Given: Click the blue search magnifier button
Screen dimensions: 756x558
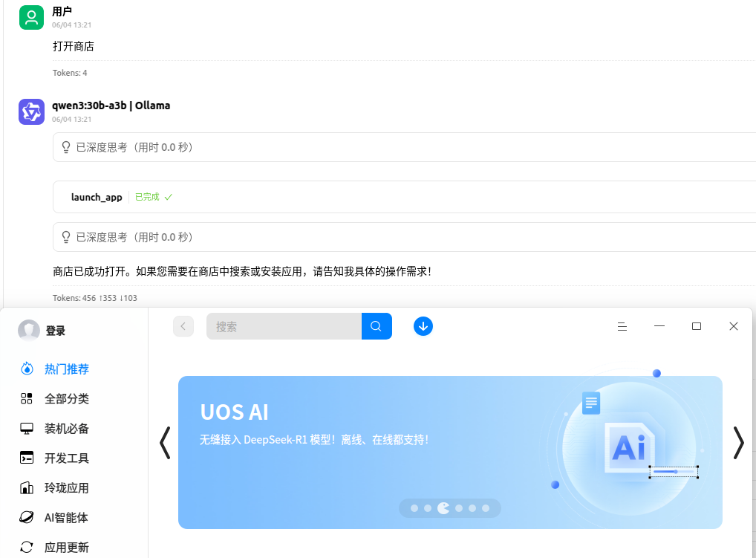Looking at the screenshot, I should coord(376,326).
